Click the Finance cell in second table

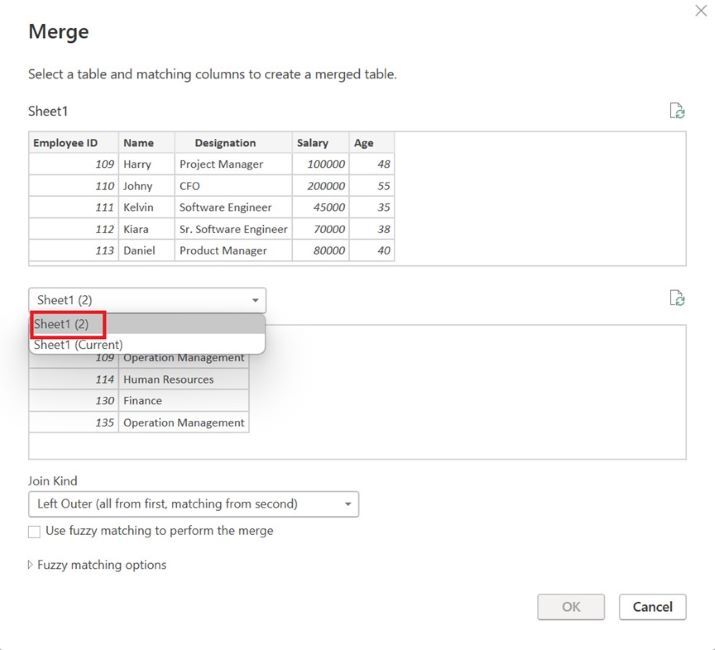[x=143, y=401]
